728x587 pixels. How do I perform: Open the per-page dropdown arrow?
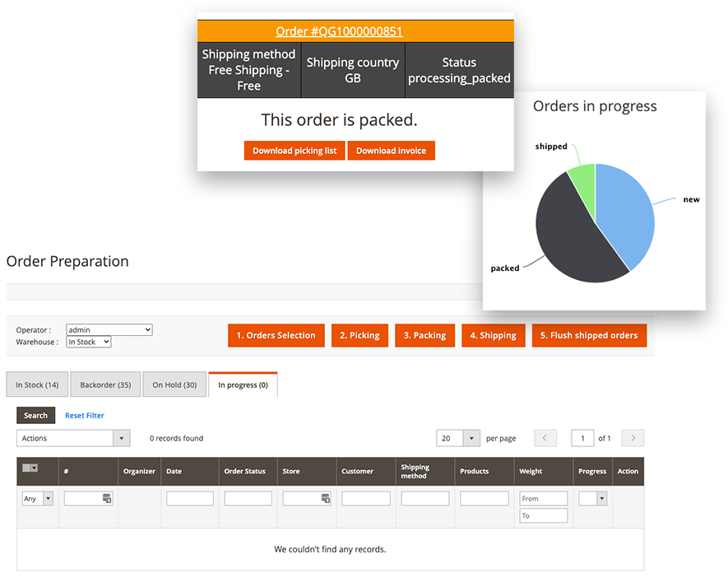[x=471, y=438]
